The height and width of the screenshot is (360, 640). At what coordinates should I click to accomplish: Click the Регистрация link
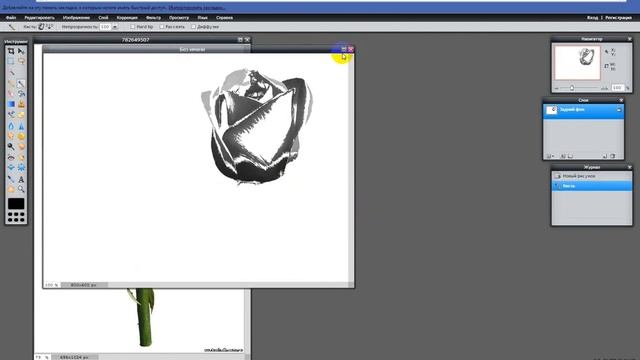pos(618,18)
